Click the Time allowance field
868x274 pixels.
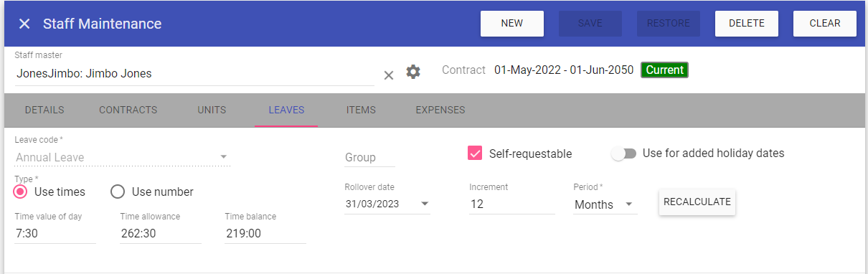click(x=161, y=234)
